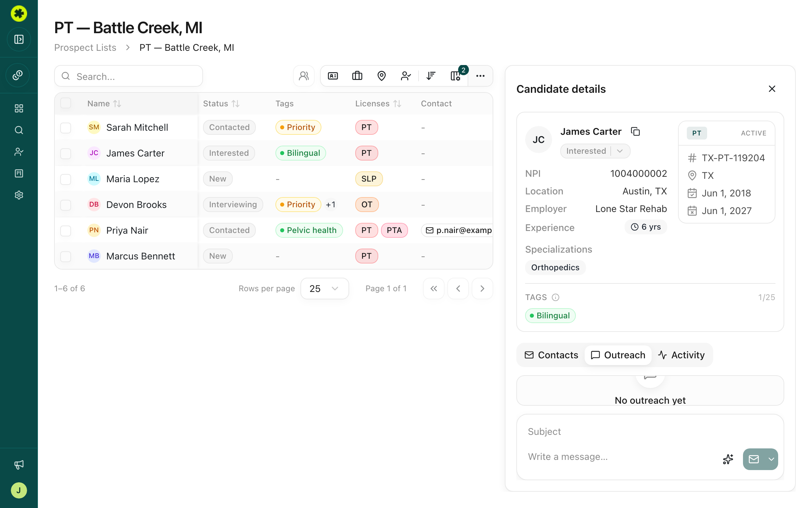The height and width of the screenshot is (508, 812).
Task: Open the prospecting icon in sidebar
Action: point(18,75)
